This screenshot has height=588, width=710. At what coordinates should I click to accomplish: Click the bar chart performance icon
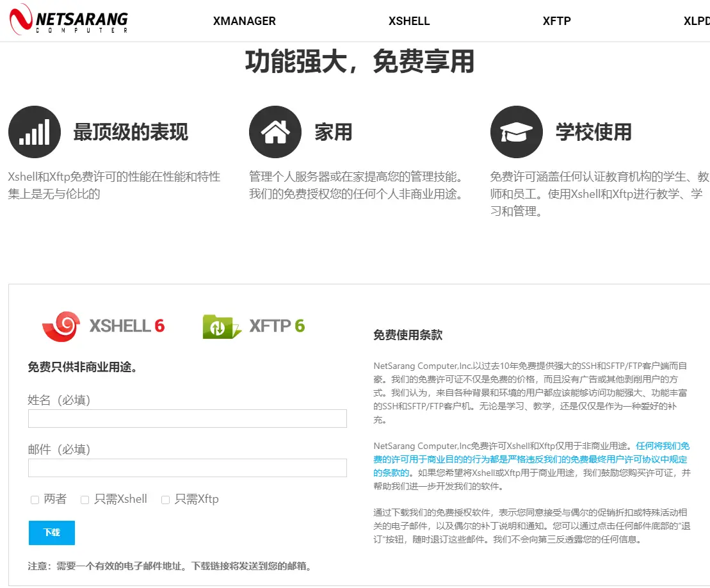point(35,132)
